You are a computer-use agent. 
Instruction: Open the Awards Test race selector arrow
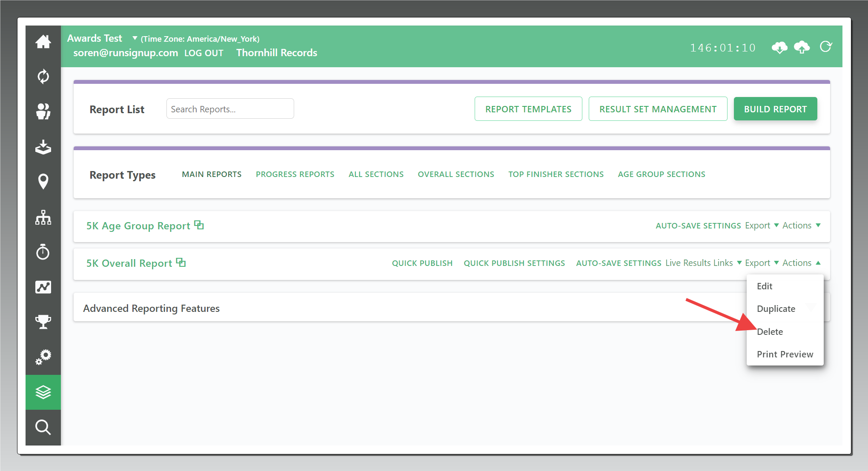(x=135, y=38)
